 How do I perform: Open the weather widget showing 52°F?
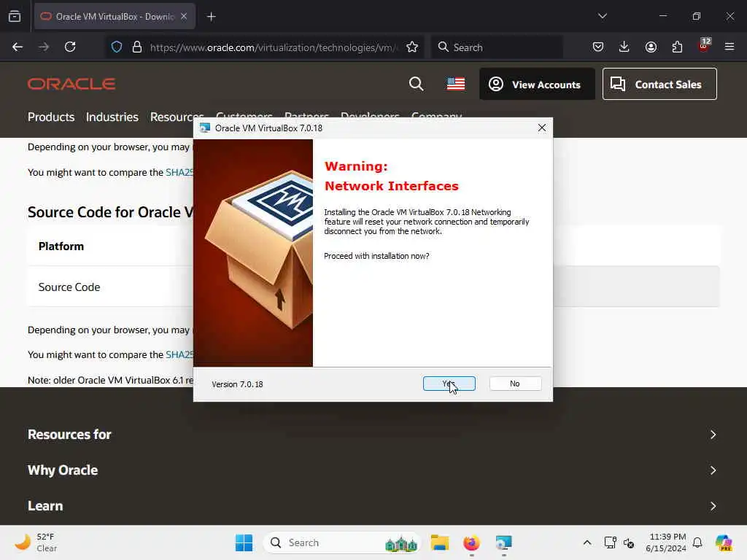tap(36, 542)
